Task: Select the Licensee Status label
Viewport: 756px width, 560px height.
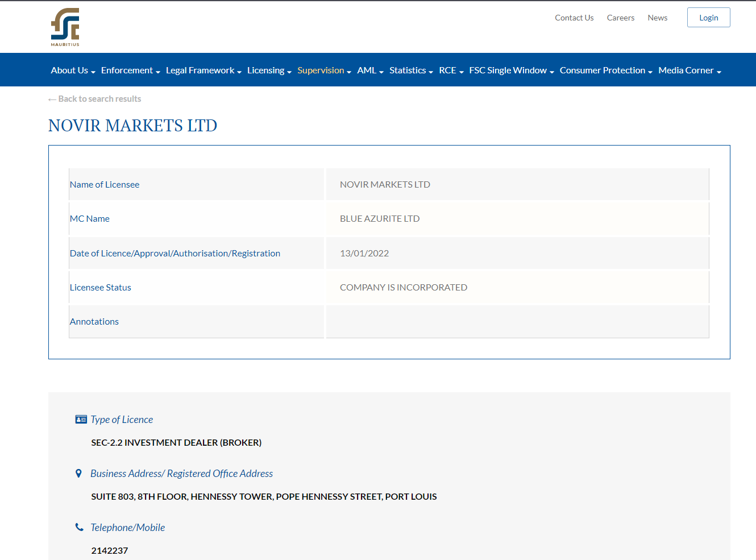Action: point(101,288)
